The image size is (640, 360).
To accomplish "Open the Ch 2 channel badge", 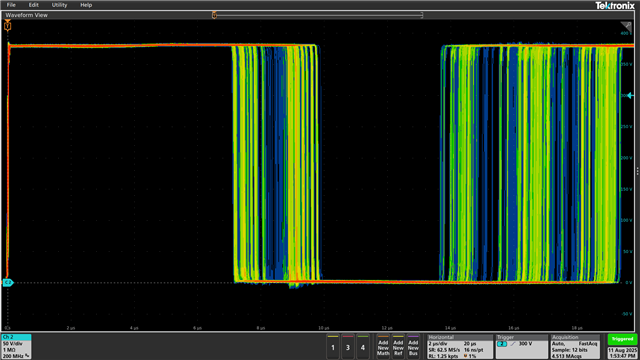I will point(16,347).
